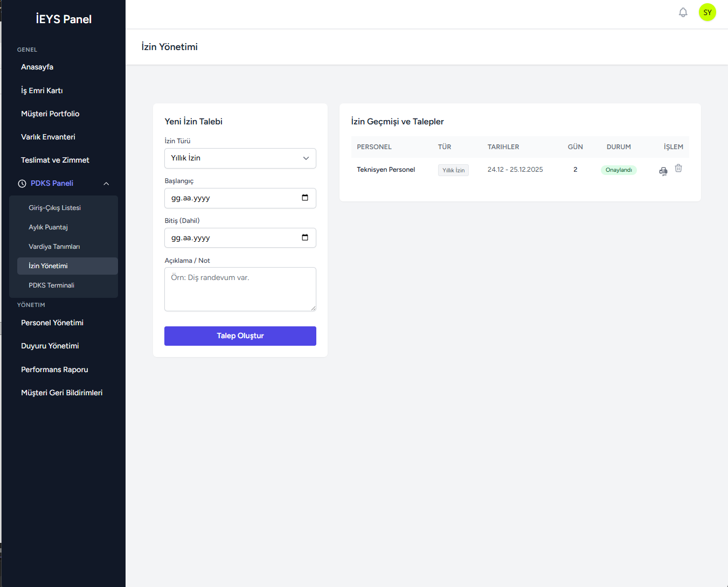Viewport: 728px width, 587px height.
Task: Collapse the PDKS Paneli menu chevron
Action: pyautogui.click(x=106, y=184)
